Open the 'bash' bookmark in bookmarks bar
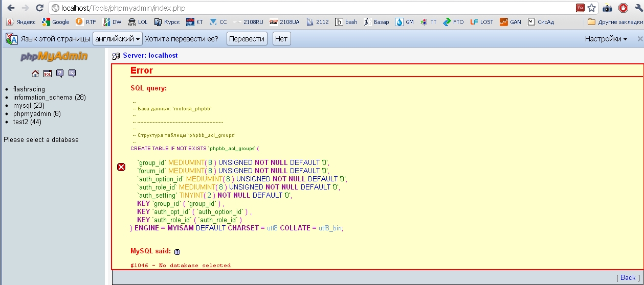Screen dimensions: 644x285 click(346, 22)
